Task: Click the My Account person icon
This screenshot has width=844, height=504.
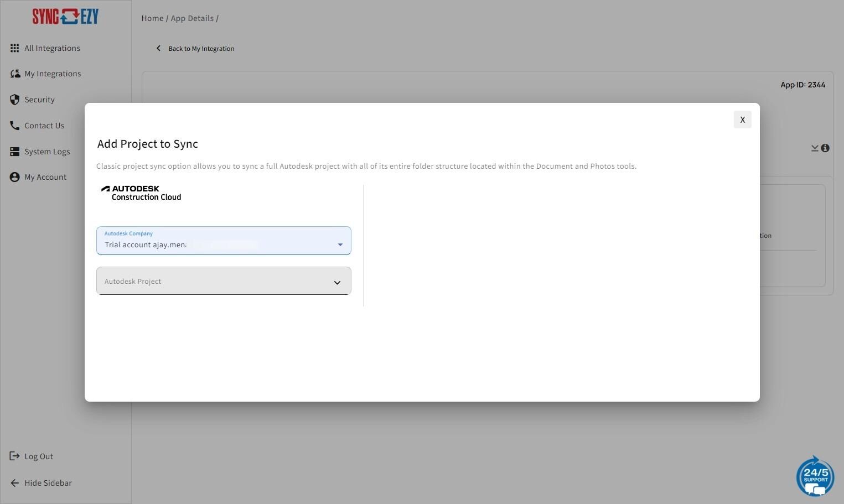Action: [14, 177]
